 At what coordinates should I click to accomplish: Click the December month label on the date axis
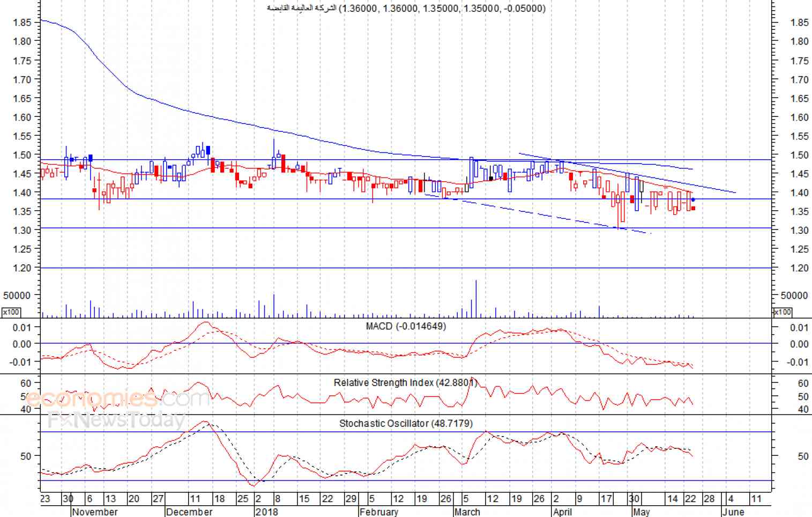(x=189, y=512)
